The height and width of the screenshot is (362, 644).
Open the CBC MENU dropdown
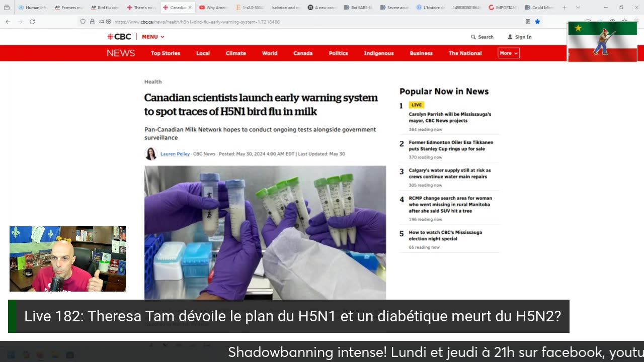pos(153,37)
